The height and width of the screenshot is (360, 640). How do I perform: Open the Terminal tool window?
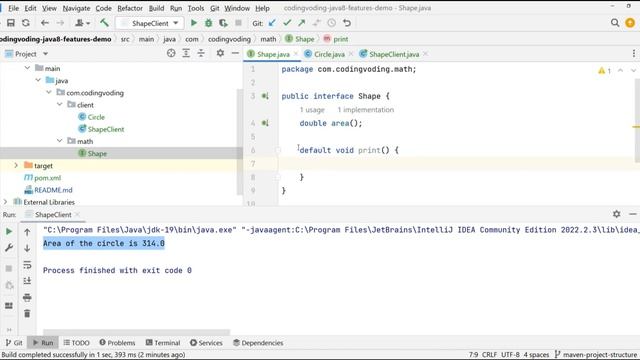click(163, 342)
